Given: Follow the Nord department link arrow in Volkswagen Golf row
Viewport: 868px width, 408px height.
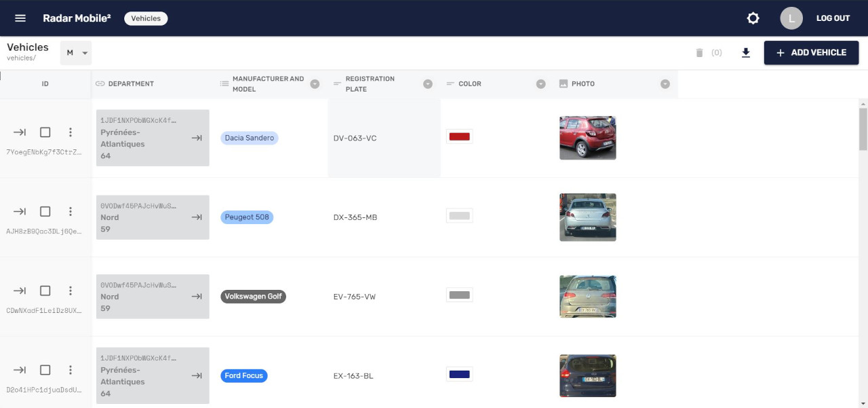Looking at the screenshot, I should tap(197, 297).
